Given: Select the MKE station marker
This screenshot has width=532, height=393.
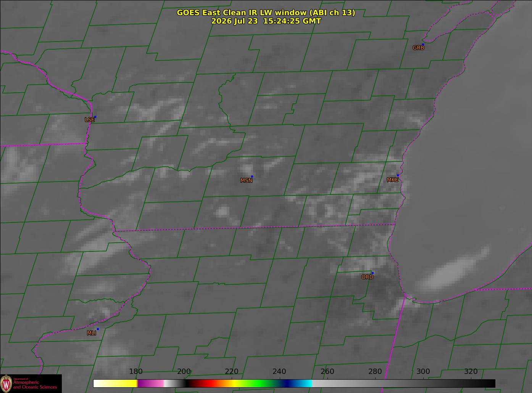Looking at the screenshot, I should tap(398, 176).
